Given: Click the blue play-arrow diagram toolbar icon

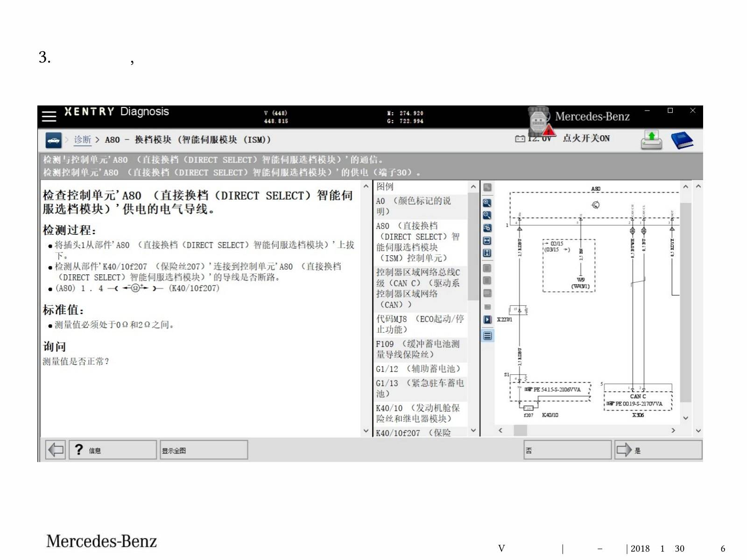Looking at the screenshot, I should [487, 320].
